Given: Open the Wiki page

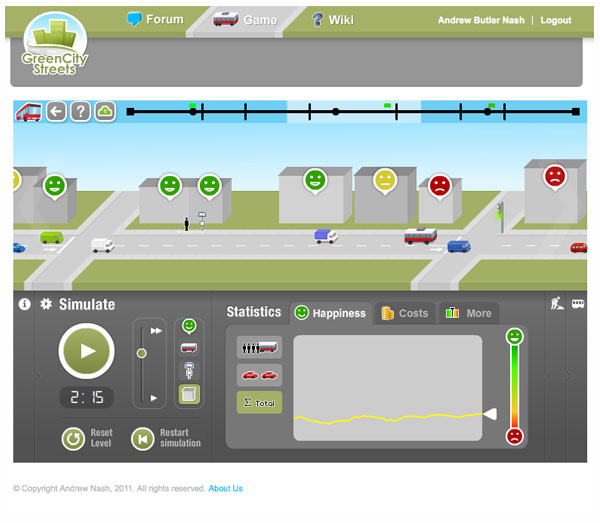Looking at the screenshot, I should 333,20.
